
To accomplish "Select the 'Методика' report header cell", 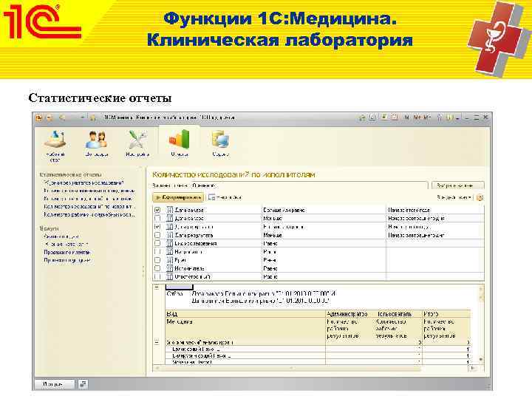I will tap(245, 328).
